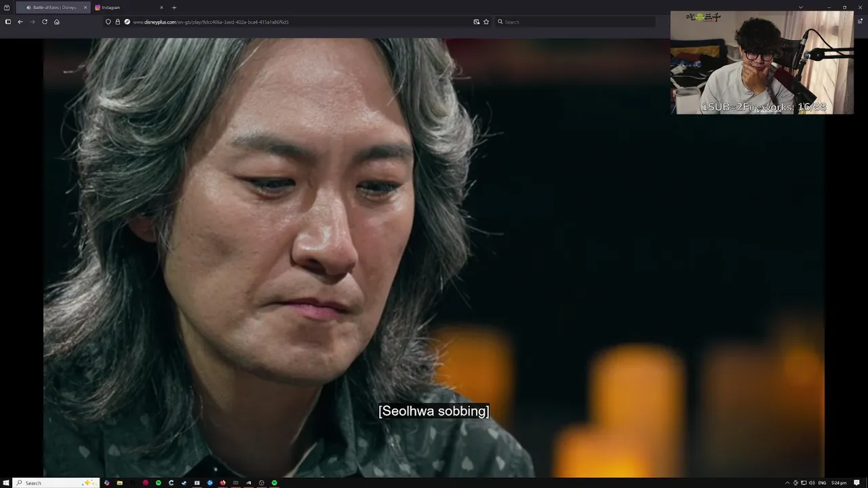
Task: Open the notification center icon
Action: tap(857, 483)
